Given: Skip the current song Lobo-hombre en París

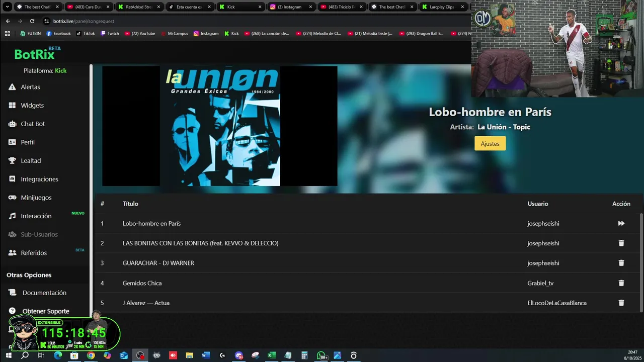Looking at the screenshot, I should click(621, 223).
